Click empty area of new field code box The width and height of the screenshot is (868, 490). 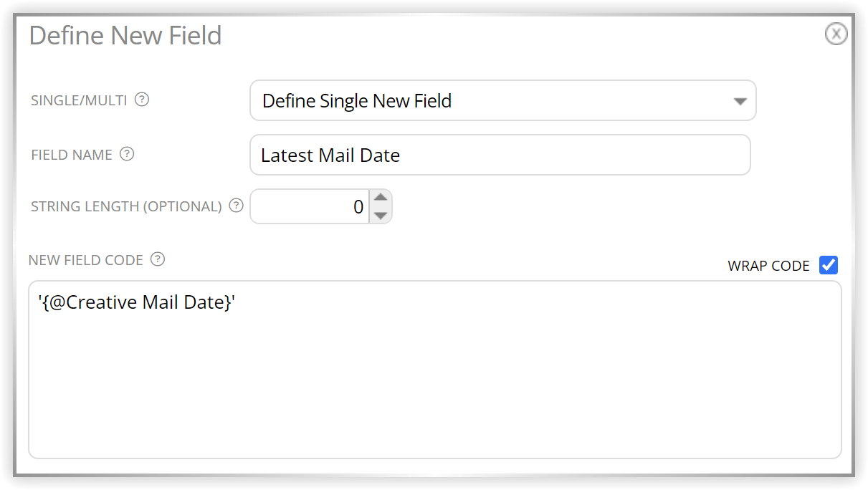point(434,387)
